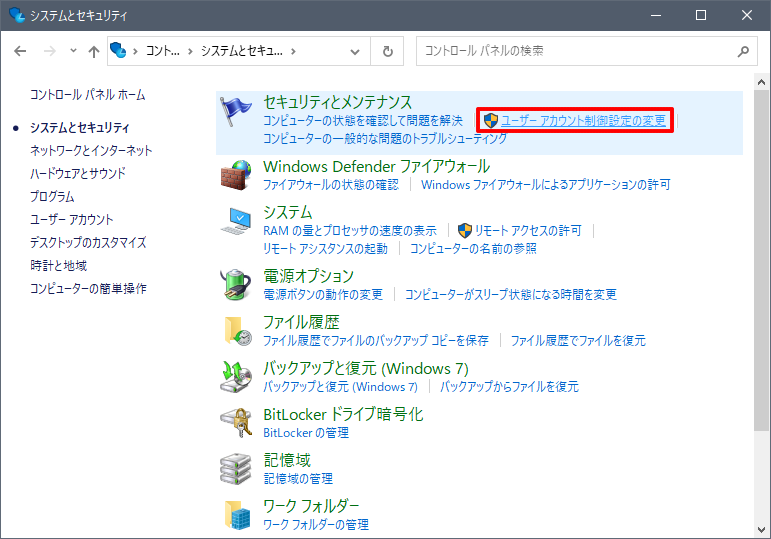
Task: Open コントロール パネル ホーム
Action: tap(88, 94)
